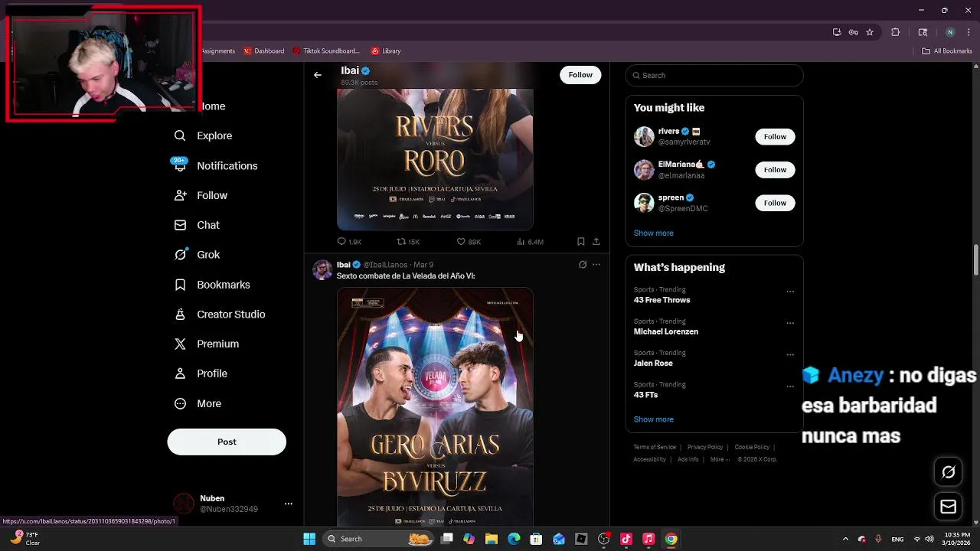This screenshot has height=551, width=980.
Task: Like the post with 89K likes
Action: [469, 242]
